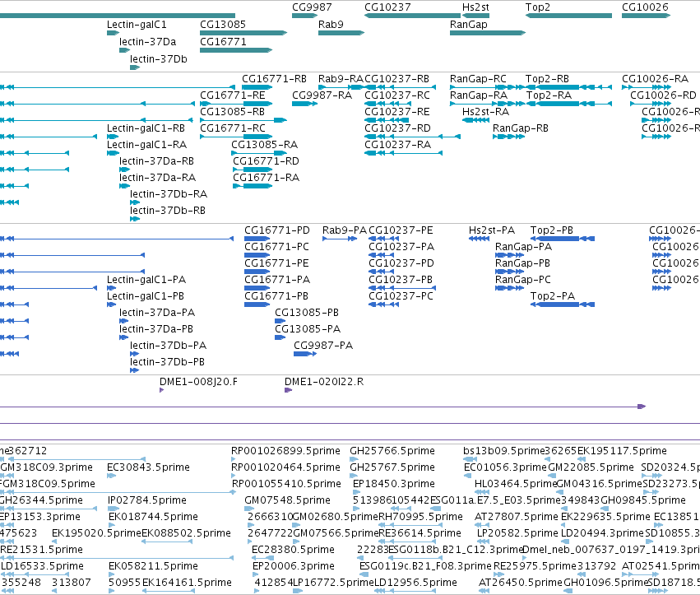Select EST EC30843.5prime label
Image resolution: width=700 pixels, height=595 pixels.
(148, 467)
